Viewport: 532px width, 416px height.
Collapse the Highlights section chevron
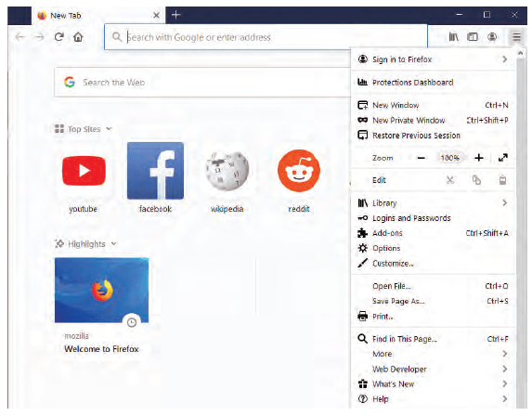114,243
